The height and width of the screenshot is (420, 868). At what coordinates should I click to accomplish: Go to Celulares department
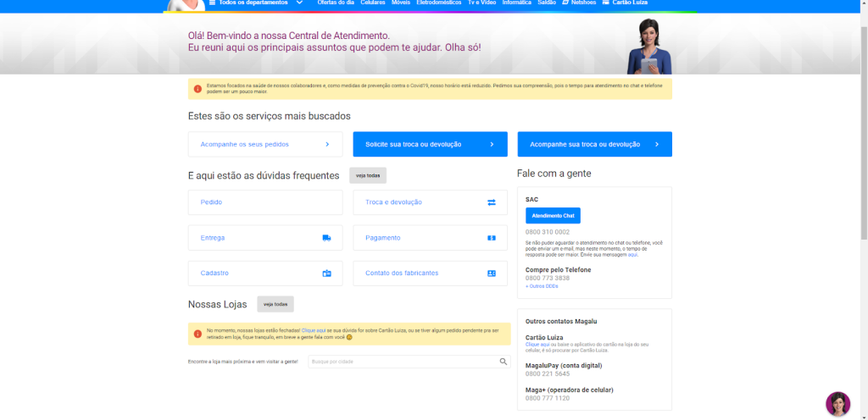point(373,3)
